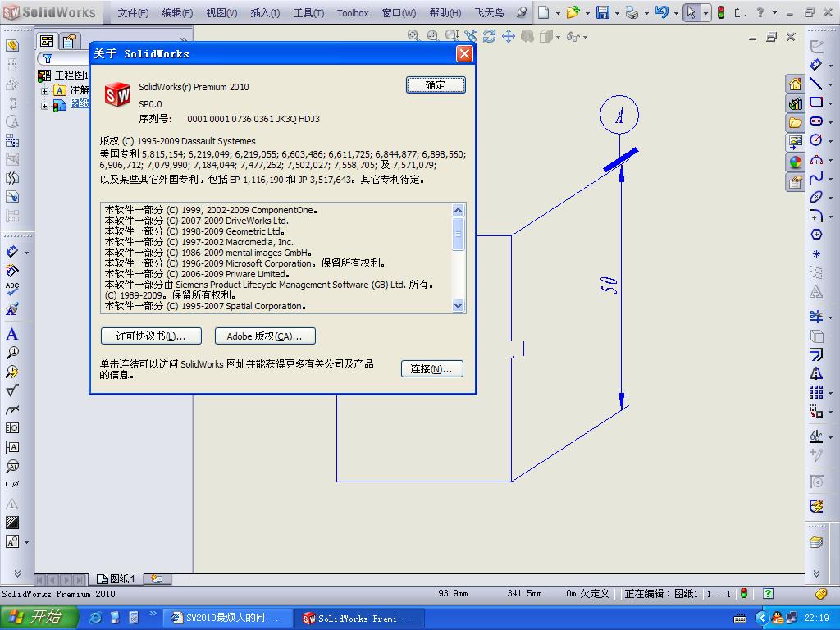Select the Point sketch tool
The width and height of the screenshot is (840, 630).
pyautogui.click(x=816, y=253)
